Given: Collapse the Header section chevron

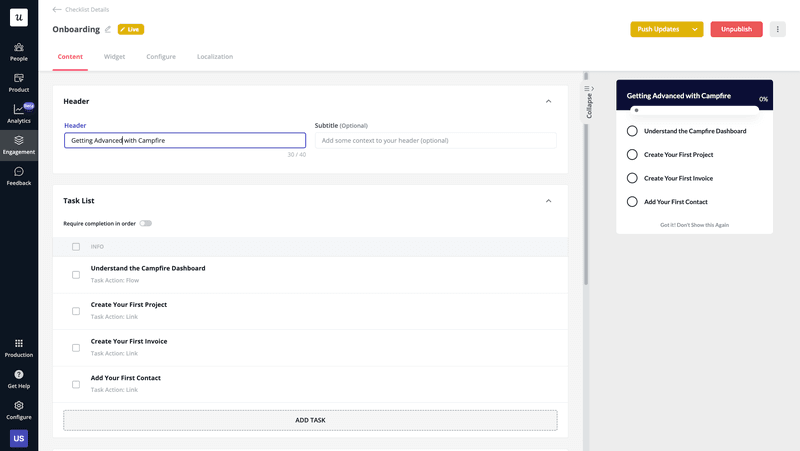Looking at the screenshot, I should tap(548, 102).
